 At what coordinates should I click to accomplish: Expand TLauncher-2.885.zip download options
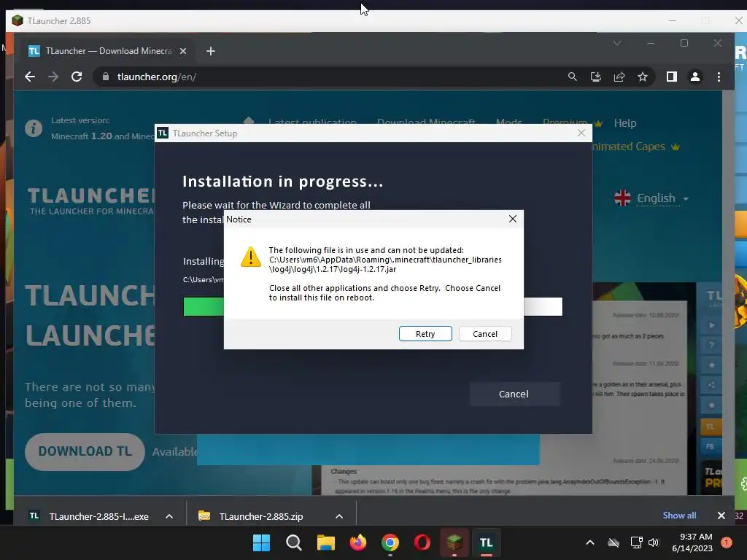pyautogui.click(x=339, y=516)
